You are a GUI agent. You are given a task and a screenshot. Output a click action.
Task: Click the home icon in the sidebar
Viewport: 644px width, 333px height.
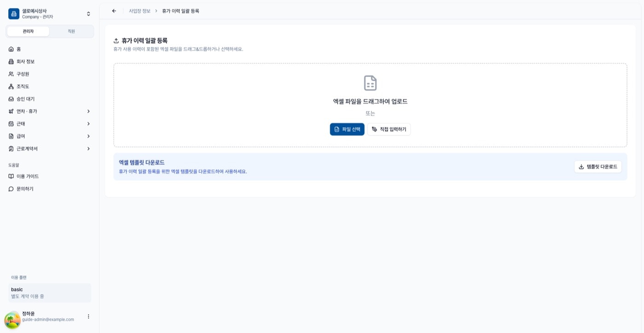point(11,49)
